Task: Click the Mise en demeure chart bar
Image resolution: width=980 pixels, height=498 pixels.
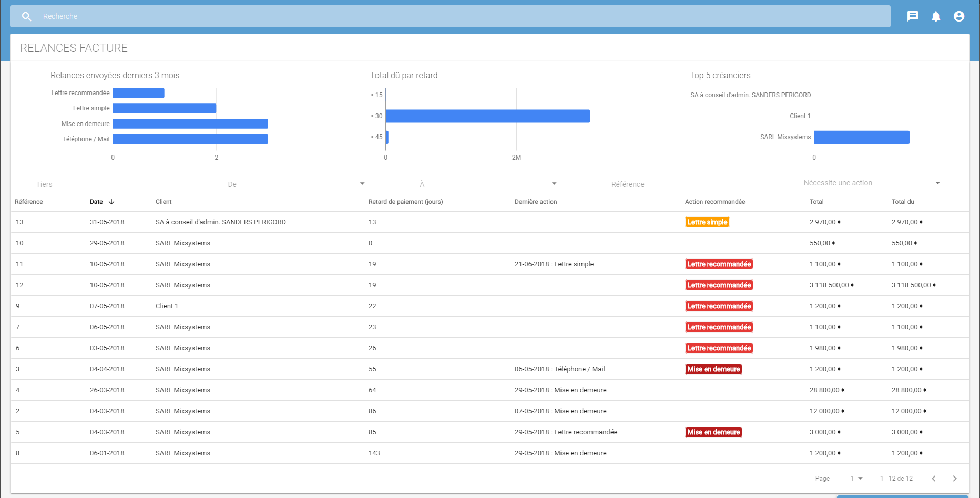Action: [x=190, y=124]
